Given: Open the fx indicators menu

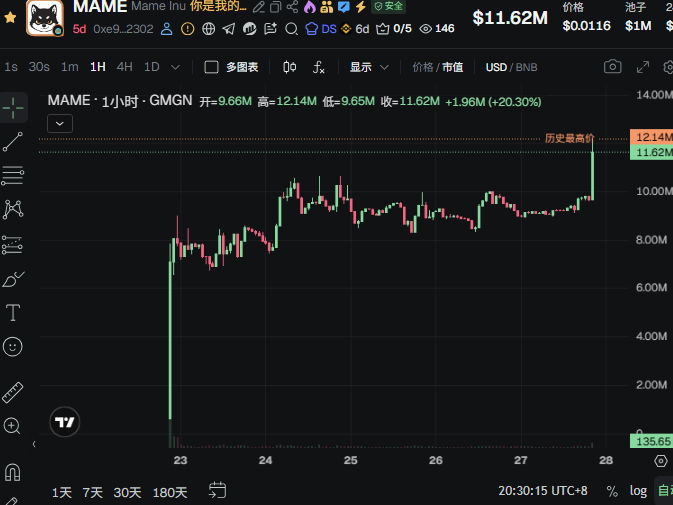Looking at the screenshot, I should click(x=318, y=67).
